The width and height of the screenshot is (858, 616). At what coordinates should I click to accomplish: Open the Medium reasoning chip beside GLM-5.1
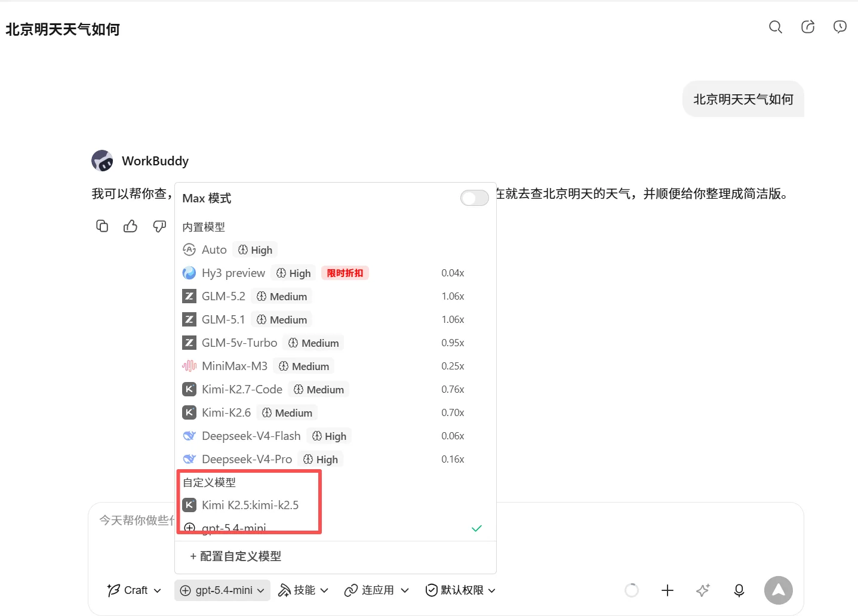coord(282,319)
